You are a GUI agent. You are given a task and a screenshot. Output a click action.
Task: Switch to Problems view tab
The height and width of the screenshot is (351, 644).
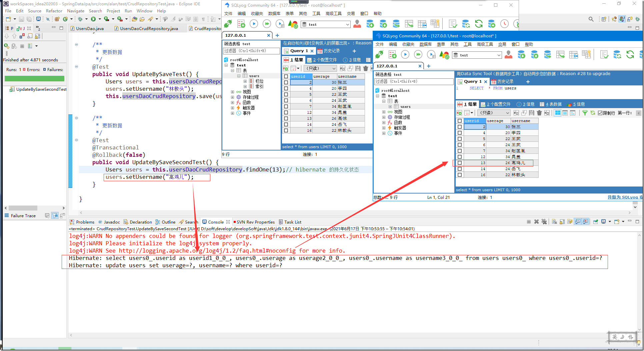82,222
